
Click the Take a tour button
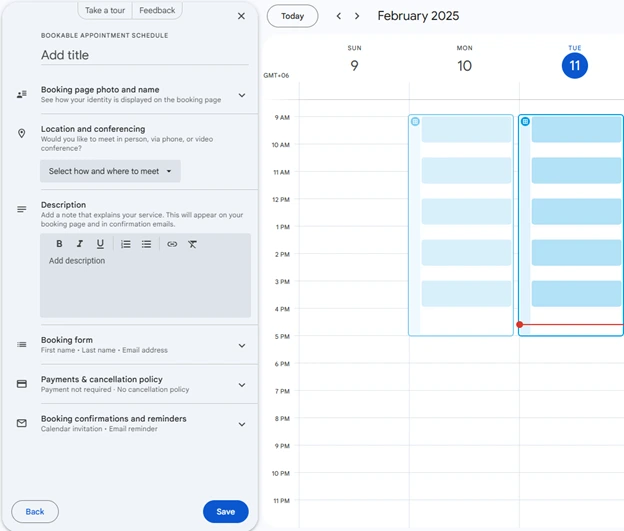(105, 10)
